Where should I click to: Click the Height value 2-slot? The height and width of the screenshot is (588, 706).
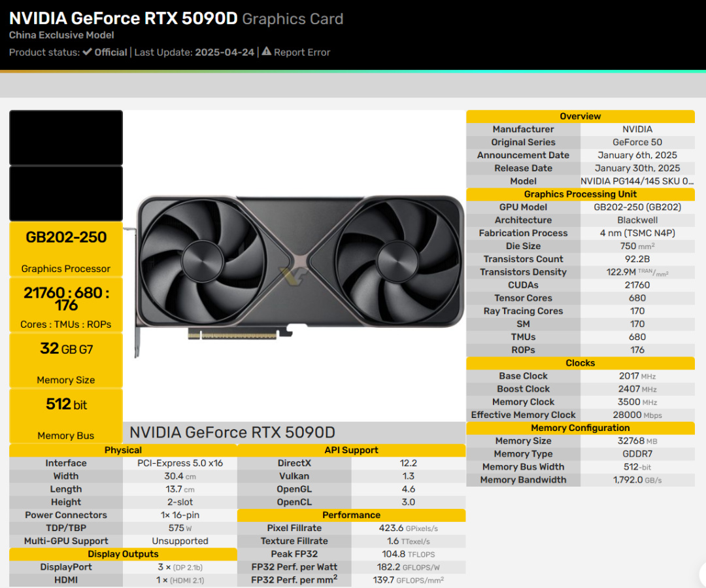180,502
